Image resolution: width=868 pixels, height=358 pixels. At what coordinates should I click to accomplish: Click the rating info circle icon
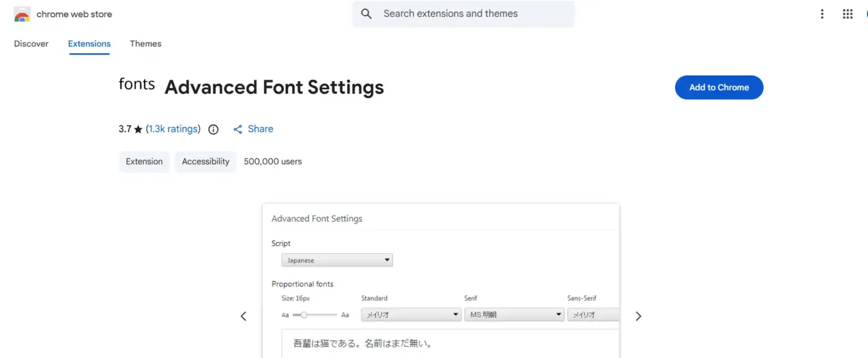tap(213, 129)
